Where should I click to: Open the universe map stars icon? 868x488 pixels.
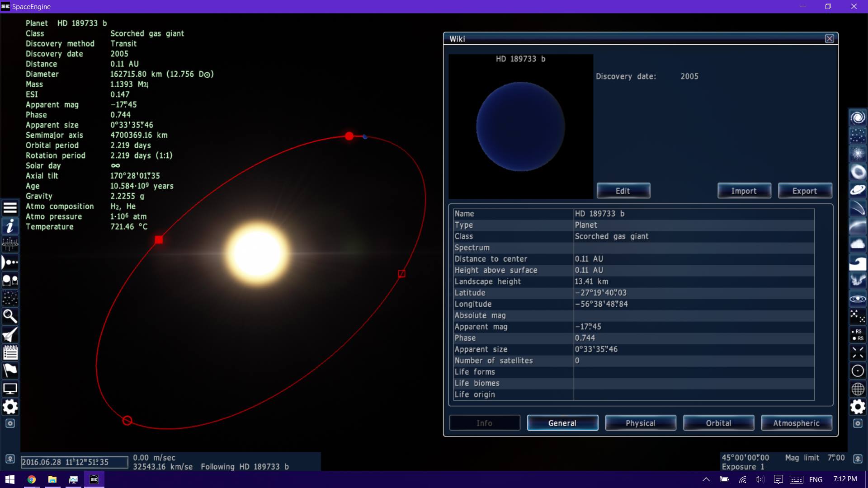click(10, 298)
